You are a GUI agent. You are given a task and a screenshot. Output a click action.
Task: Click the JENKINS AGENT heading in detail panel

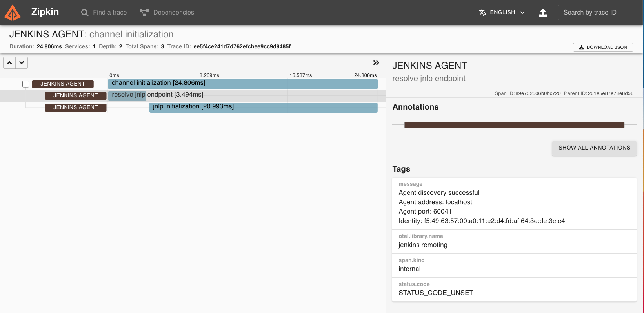[430, 66]
